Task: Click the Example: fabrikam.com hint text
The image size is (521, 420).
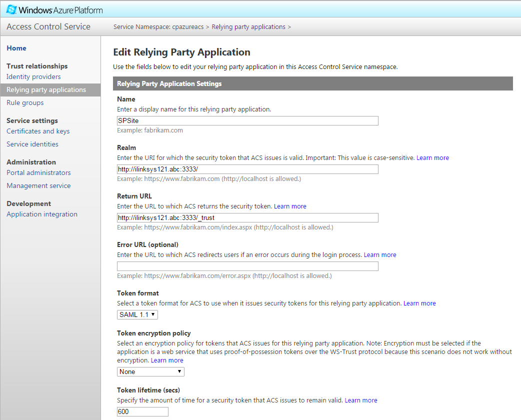Action: (150, 130)
